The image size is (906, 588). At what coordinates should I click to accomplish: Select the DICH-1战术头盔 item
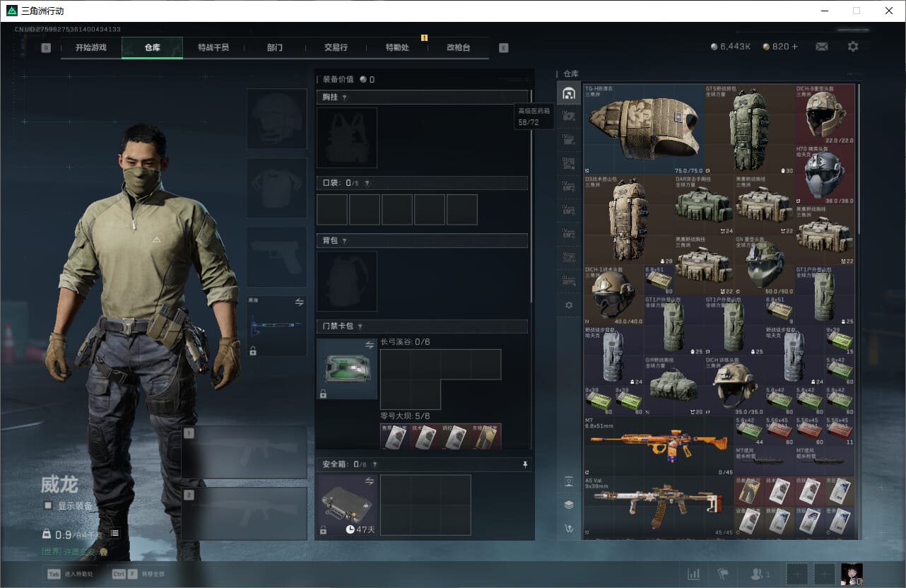tap(613, 295)
